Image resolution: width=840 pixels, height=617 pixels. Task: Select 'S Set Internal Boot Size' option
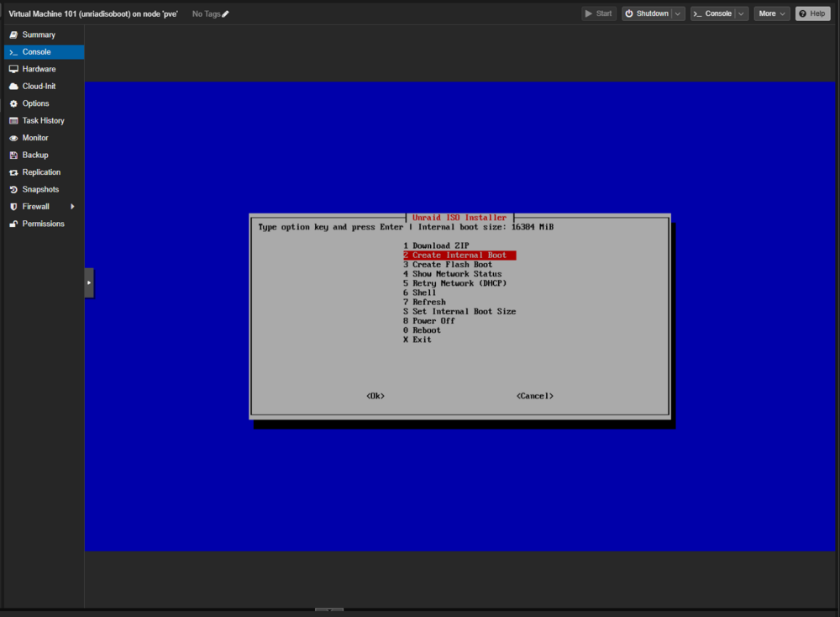[459, 312]
